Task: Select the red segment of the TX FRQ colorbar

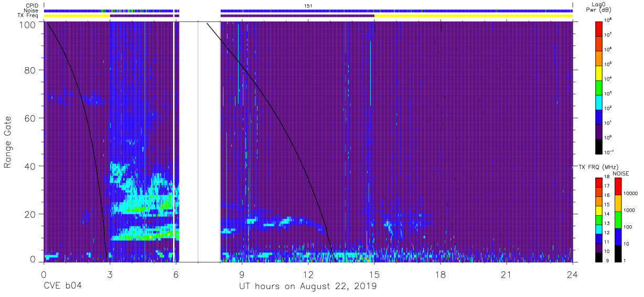Action: click(x=599, y=182)
